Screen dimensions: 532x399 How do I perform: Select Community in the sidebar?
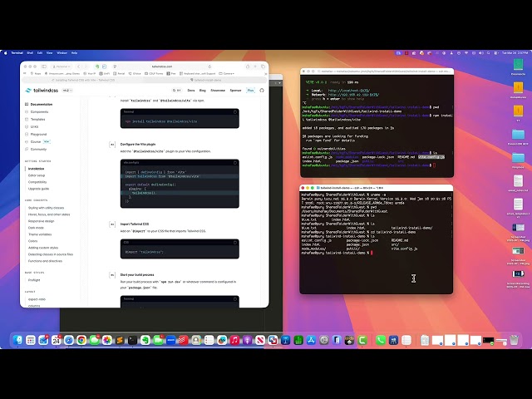[36, 149]
